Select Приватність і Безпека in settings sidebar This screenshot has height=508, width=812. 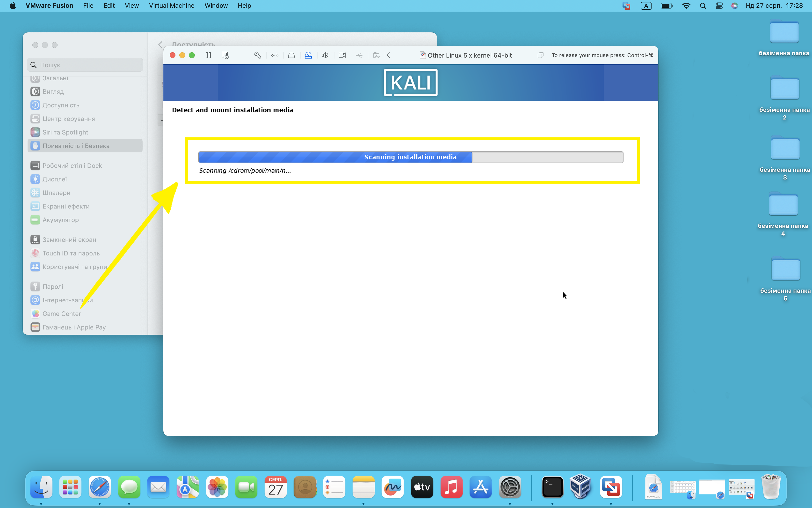[85, 146]
